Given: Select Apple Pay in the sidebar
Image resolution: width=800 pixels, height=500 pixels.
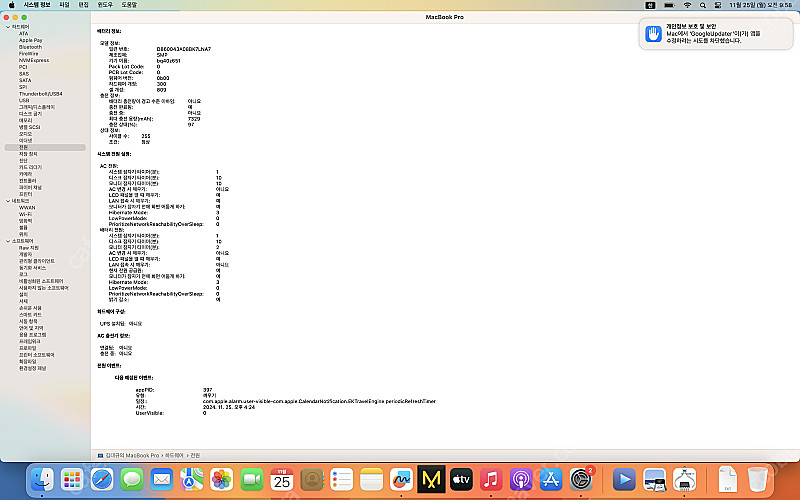Looking at the screenshot, I should [31, 40].
